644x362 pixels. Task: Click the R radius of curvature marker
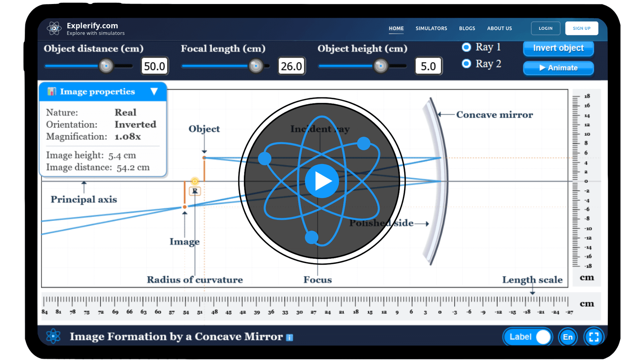195,191
